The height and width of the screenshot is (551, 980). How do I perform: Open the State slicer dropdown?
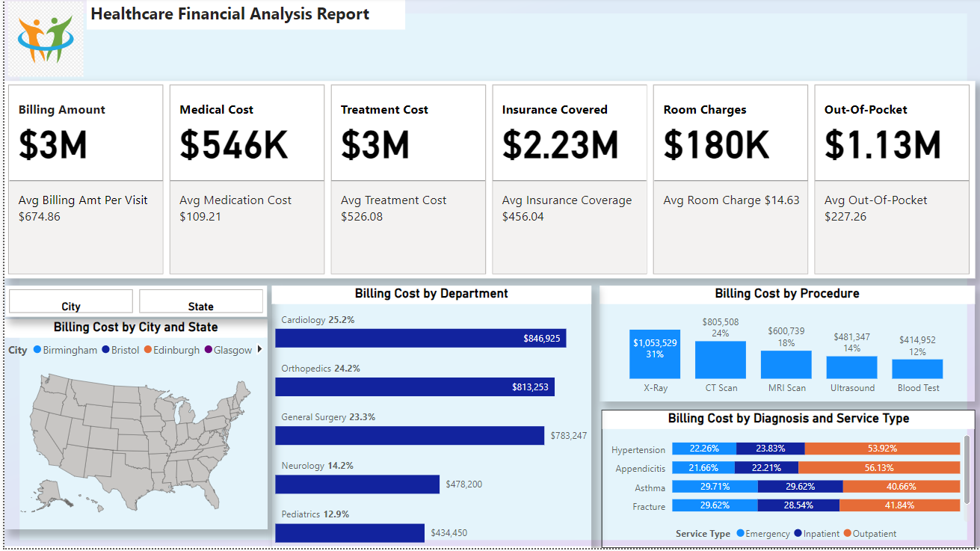pos(201,302)
